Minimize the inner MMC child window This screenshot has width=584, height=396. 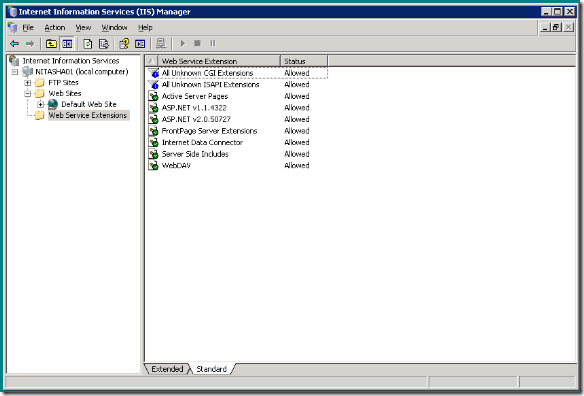(x=545, y=27)
